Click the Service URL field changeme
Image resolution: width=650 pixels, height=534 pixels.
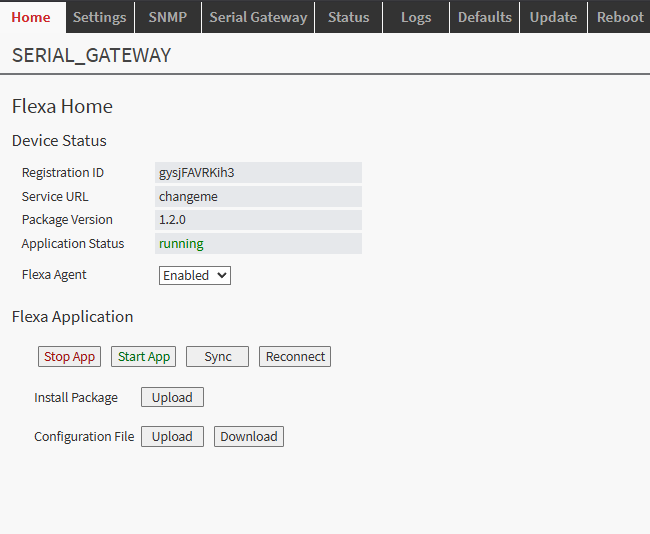[x=258, y=197]
